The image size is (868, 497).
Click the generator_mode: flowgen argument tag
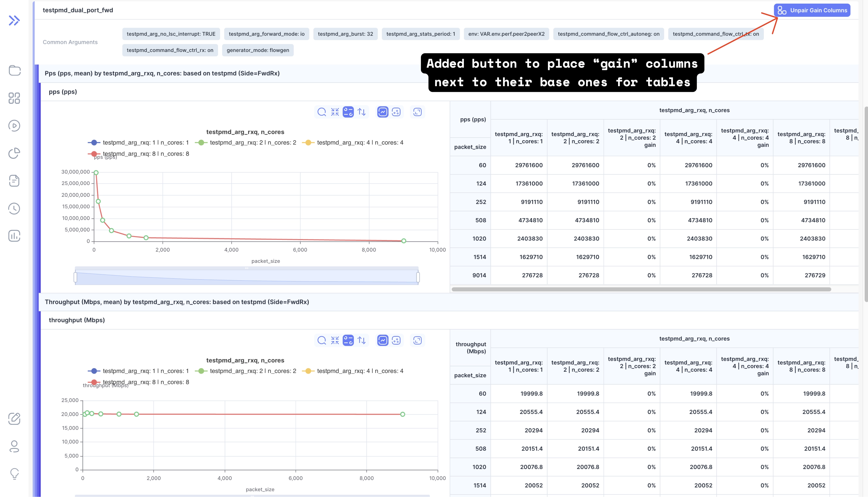point(258,50)
